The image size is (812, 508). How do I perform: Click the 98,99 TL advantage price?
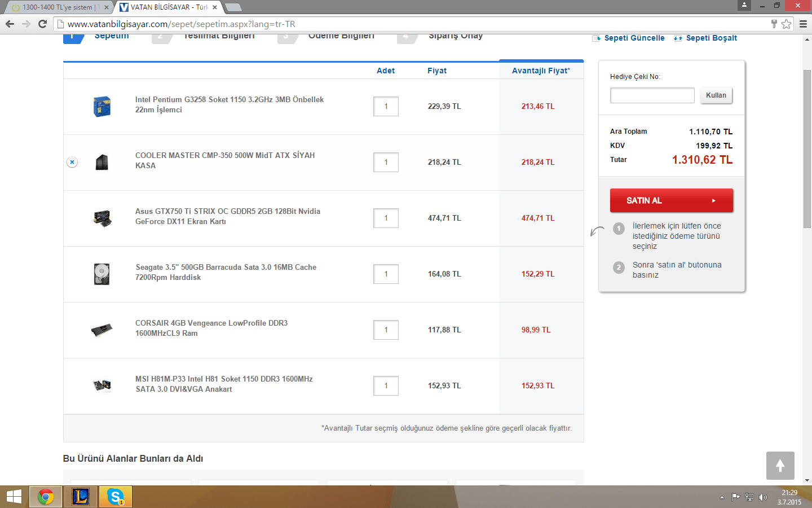click(536, 330)
